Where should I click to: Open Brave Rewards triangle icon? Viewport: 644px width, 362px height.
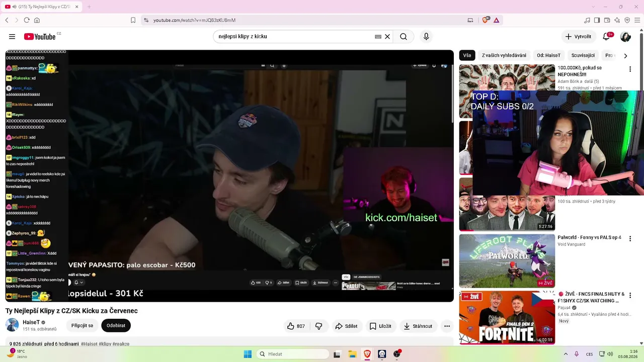pyautogui.click(x=497, y=20)
